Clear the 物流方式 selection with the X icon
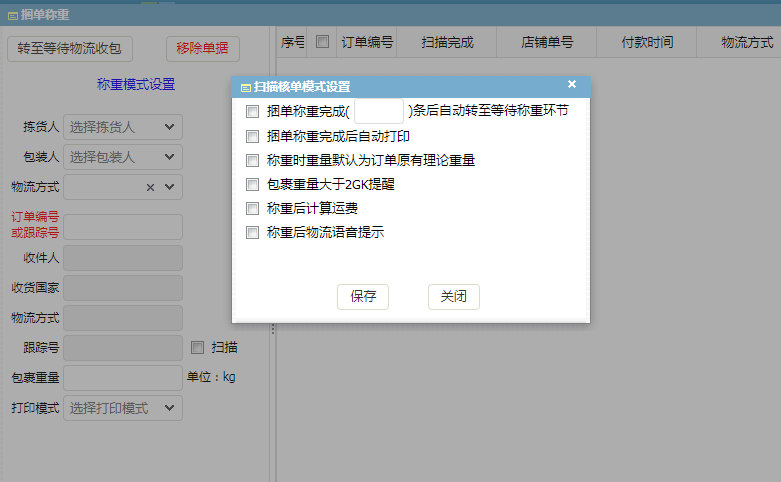The width and height of the screenshot is (781, 482). point(150,188)
